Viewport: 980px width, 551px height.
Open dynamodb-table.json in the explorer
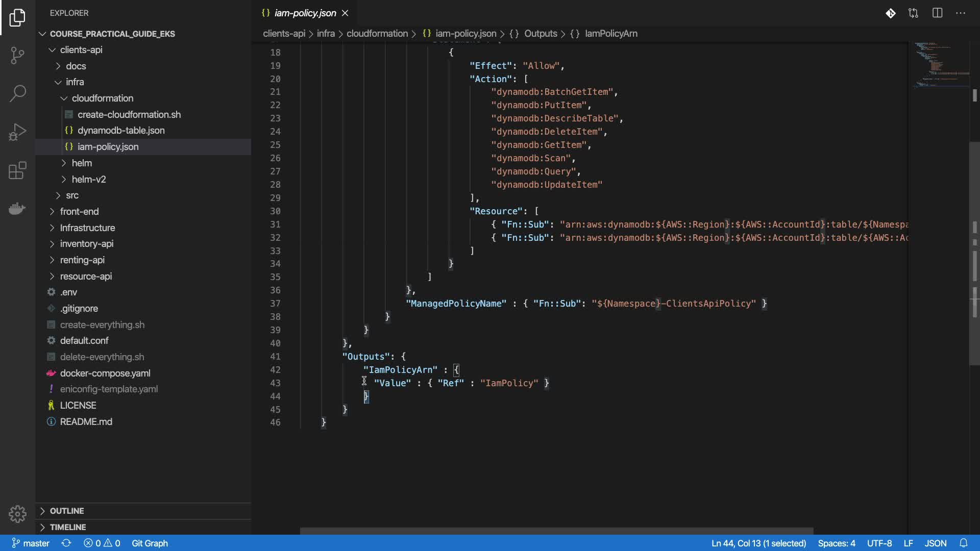point(121,131)
